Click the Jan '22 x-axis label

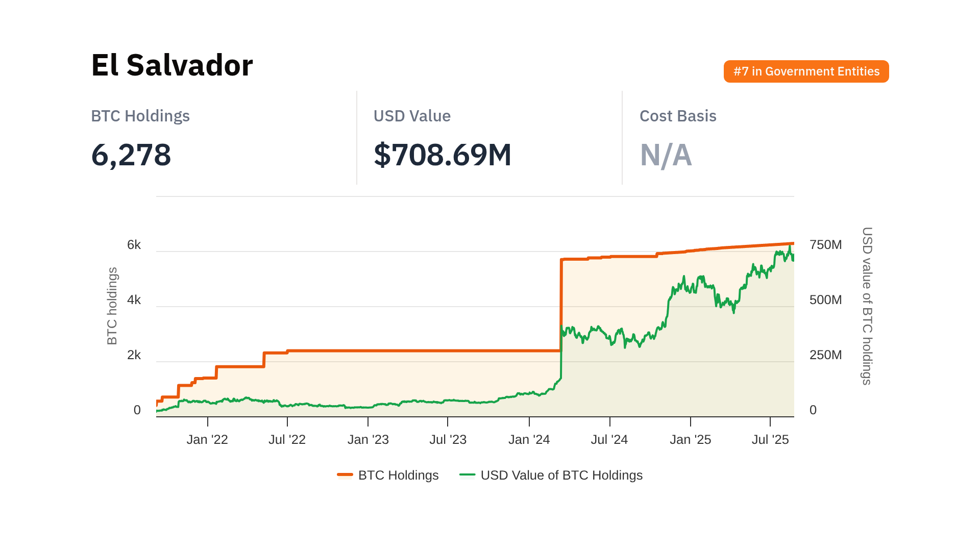[207, 439]
